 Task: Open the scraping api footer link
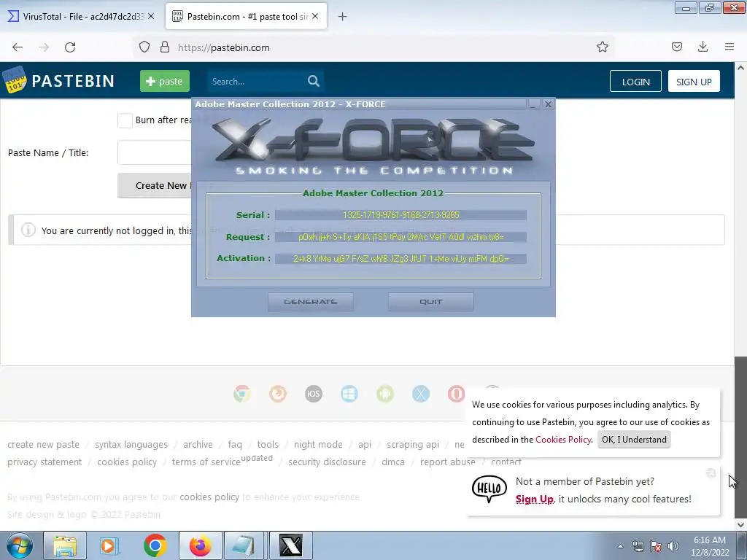[x=413, y=444]
